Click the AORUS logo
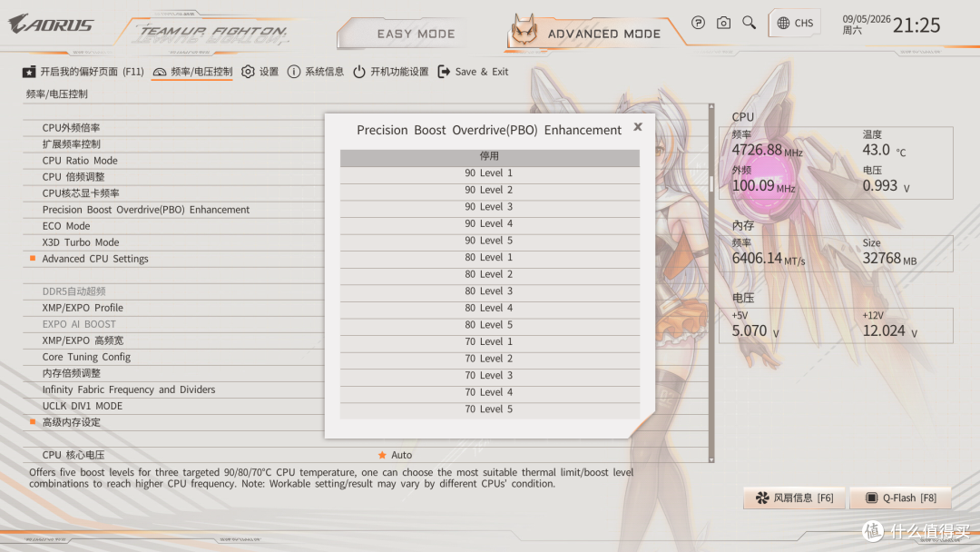Screen dimensions: 980x552 [51, 25]
